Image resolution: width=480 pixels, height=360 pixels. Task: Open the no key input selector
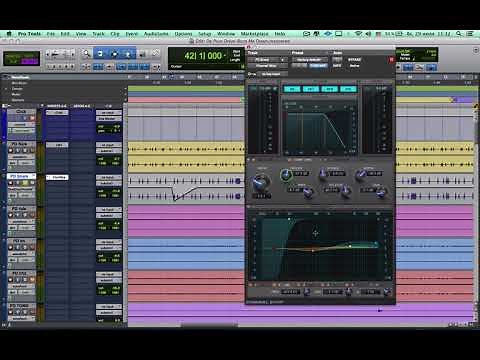[273, 74]
